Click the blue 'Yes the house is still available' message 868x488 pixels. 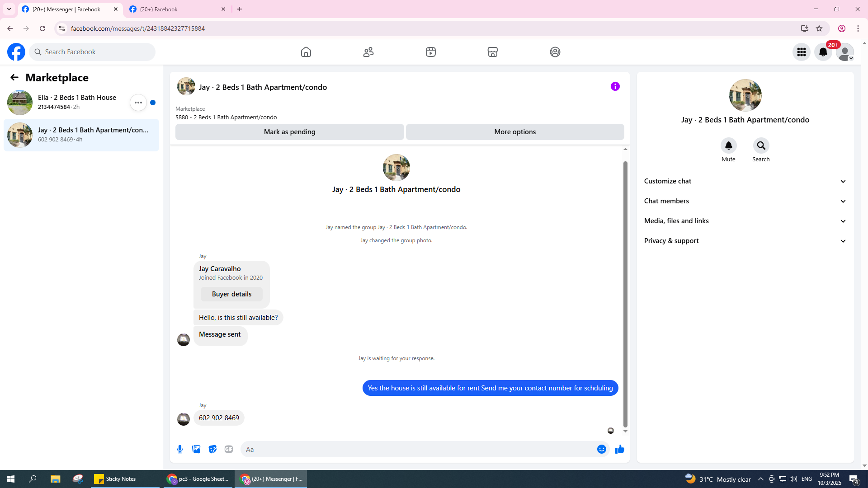[x=491, y=388]
